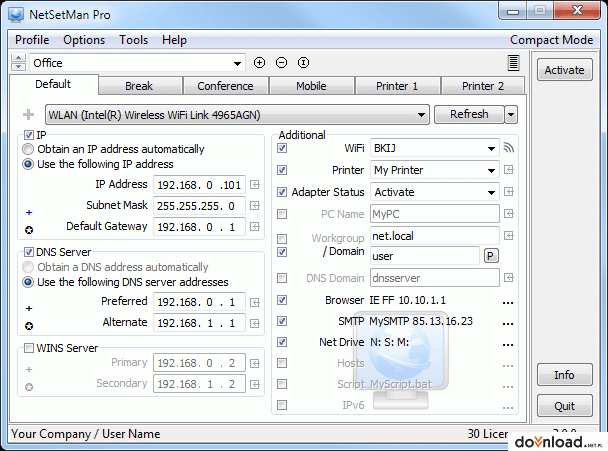Expand the Refresh button arrow menu
Viewport: 608px width, 451px height.
(511, 114)
